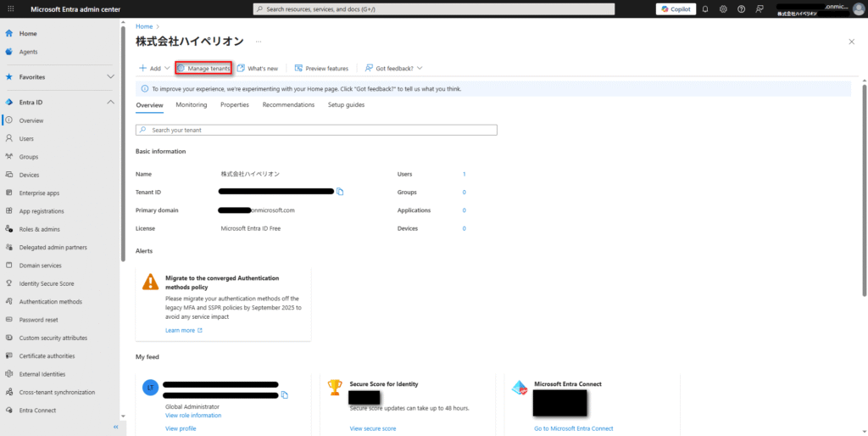Open the View secure score link
This screenshot has width=868, height=436.
372,428
